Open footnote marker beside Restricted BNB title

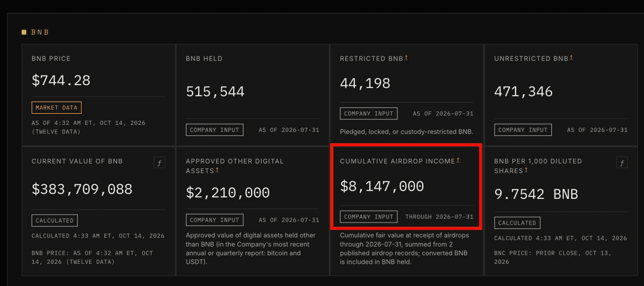click(x=406, y=58)
